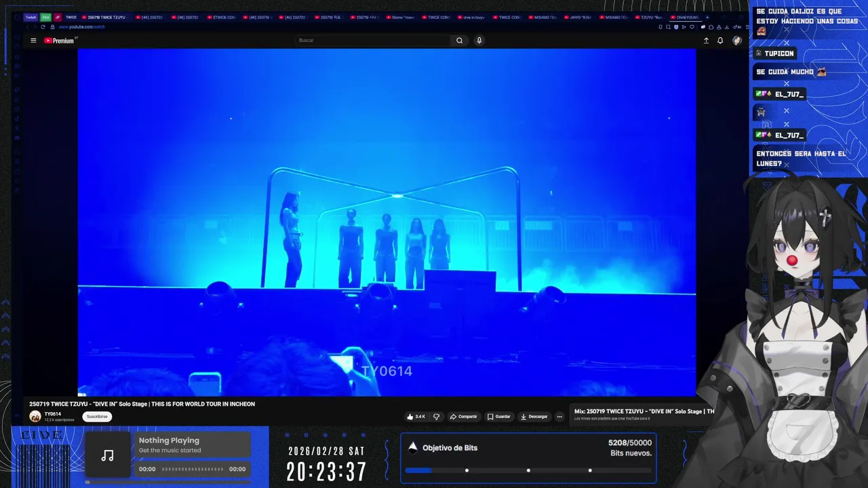Click the music note widget icon

coord(107,455)
